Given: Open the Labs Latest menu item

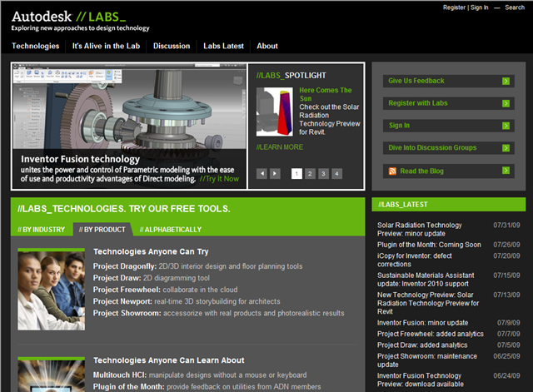Looking at the screenshot, I should [x=222, y=46].
